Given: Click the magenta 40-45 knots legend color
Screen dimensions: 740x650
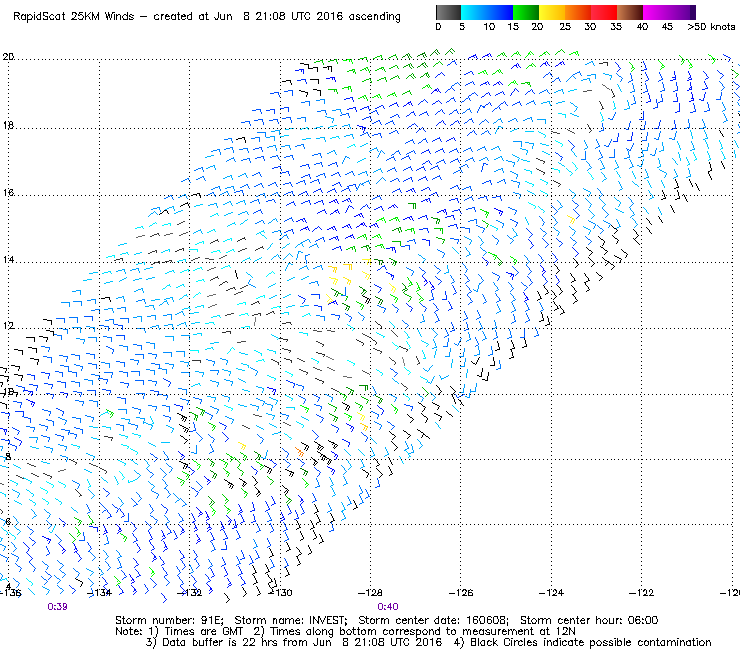Looking at the screenshot, I should click(656, 12).
